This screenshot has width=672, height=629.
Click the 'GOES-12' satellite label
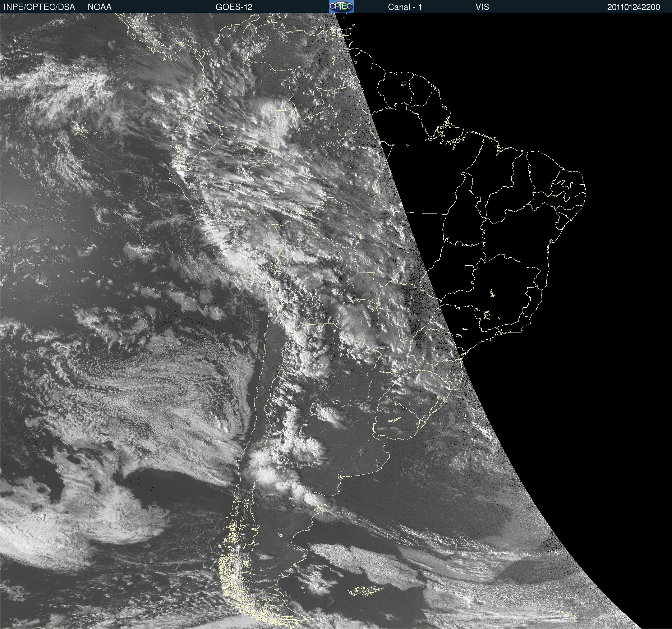coord(234,7)
